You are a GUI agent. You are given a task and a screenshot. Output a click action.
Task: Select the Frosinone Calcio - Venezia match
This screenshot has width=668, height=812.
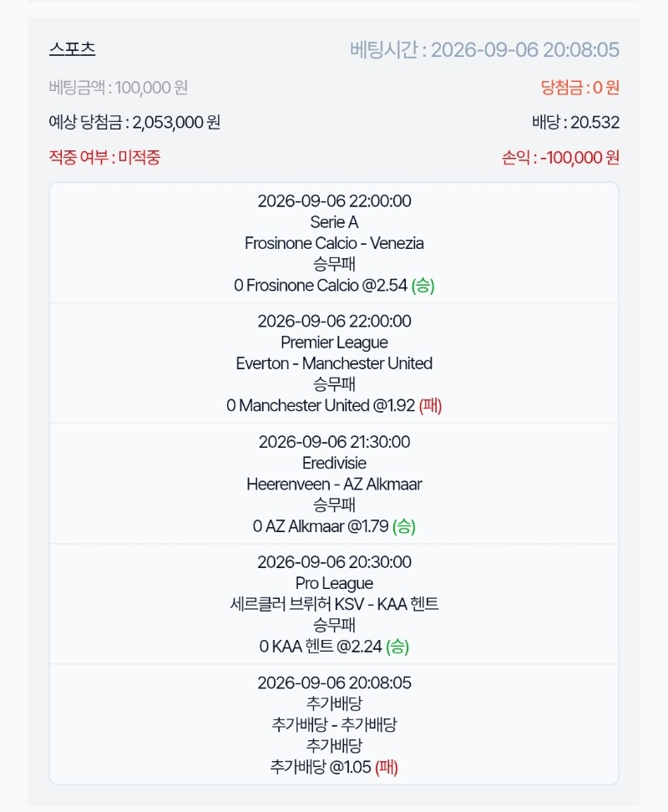(x=334, y=243)
